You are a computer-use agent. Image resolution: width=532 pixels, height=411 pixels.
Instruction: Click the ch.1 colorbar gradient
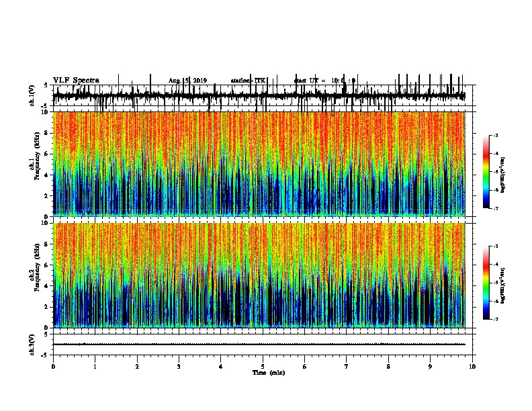[486, 172]
